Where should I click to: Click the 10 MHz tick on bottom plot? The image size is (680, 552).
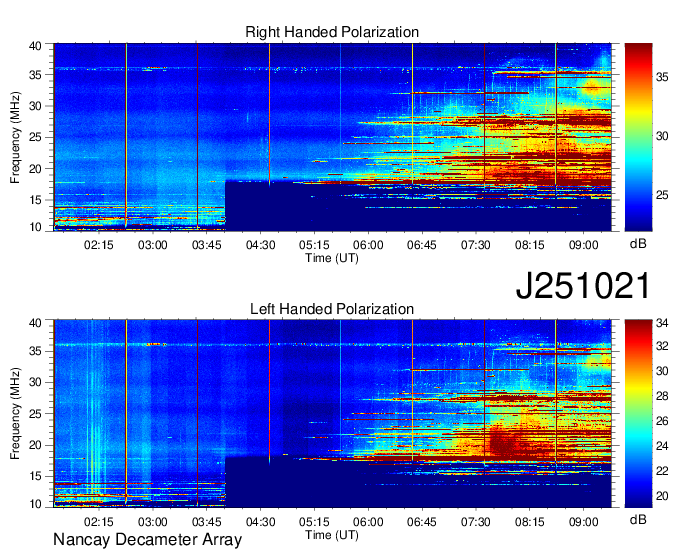click(x=37, y=505)
